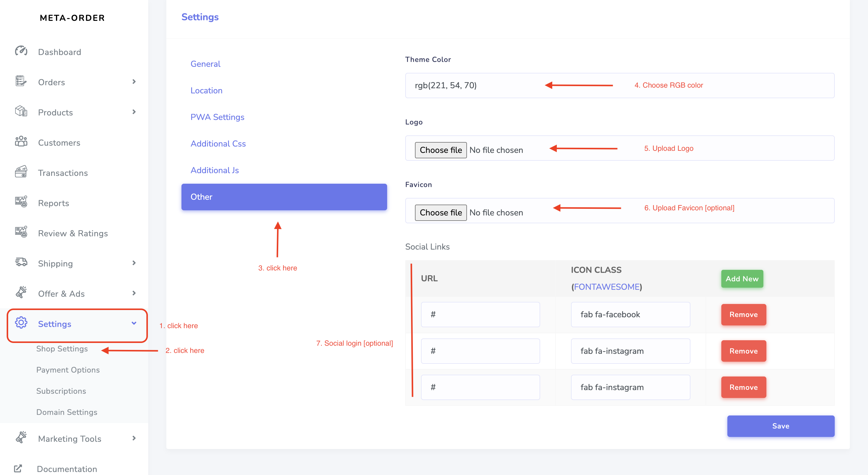Click the Customers group icon
Screen dimensions: 868x475
click(21, 142)
